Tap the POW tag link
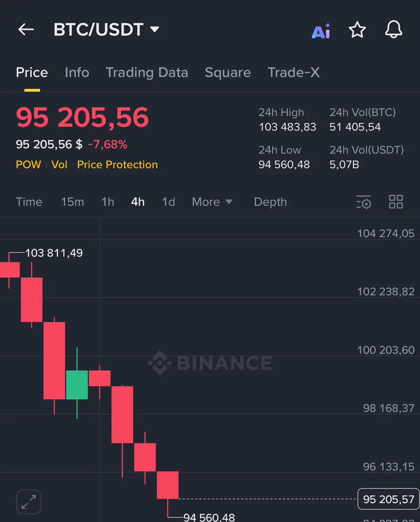 (x=28, y=164)
